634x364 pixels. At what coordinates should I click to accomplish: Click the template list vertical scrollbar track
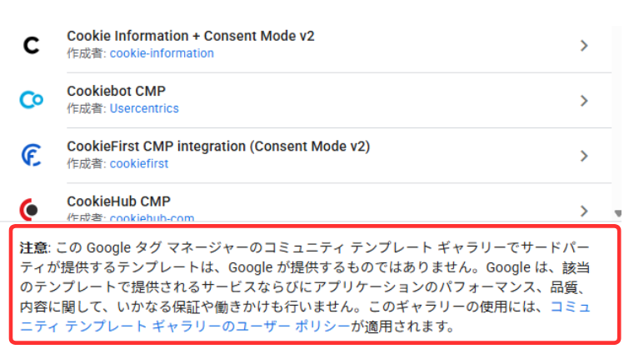click(x=617, y=117)
